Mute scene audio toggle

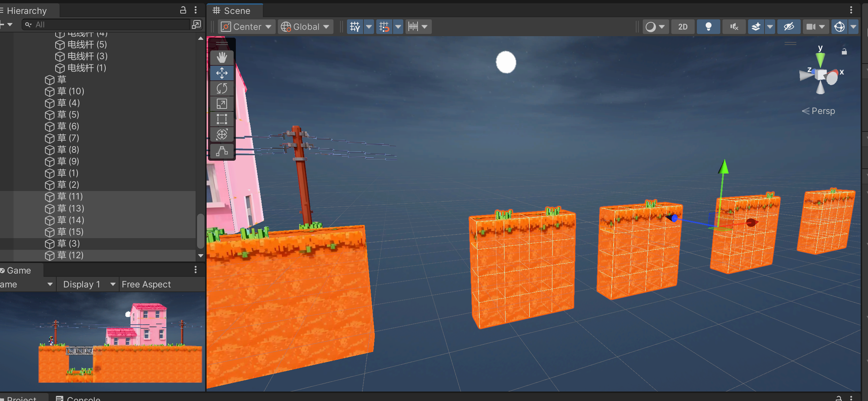pyautogui.click(x=734, y=27)
